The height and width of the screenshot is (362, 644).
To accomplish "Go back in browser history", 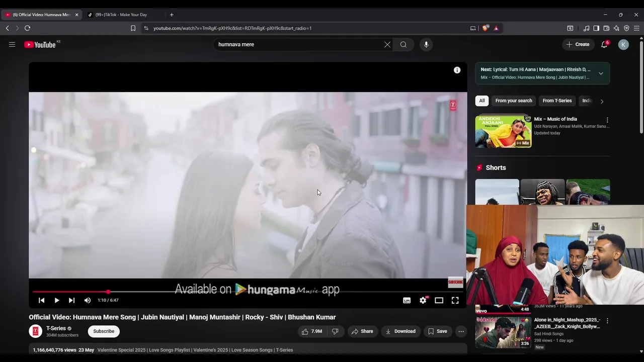I will pyautogui.click(x=8, y=28).
